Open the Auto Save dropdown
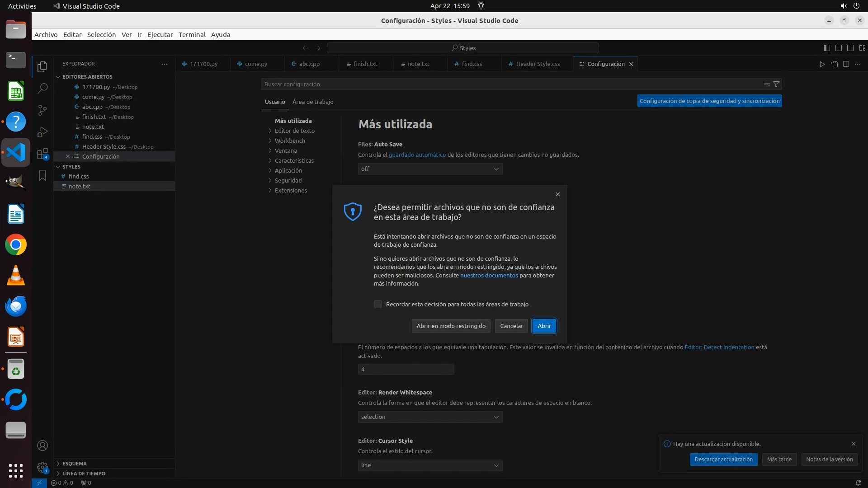This screenshot has width=868, height=488. coord(430,169)
